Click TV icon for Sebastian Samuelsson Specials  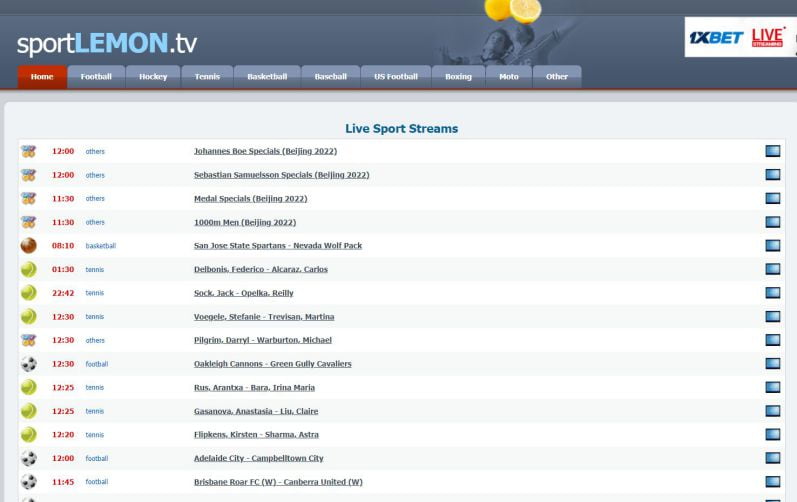(773, 175)
